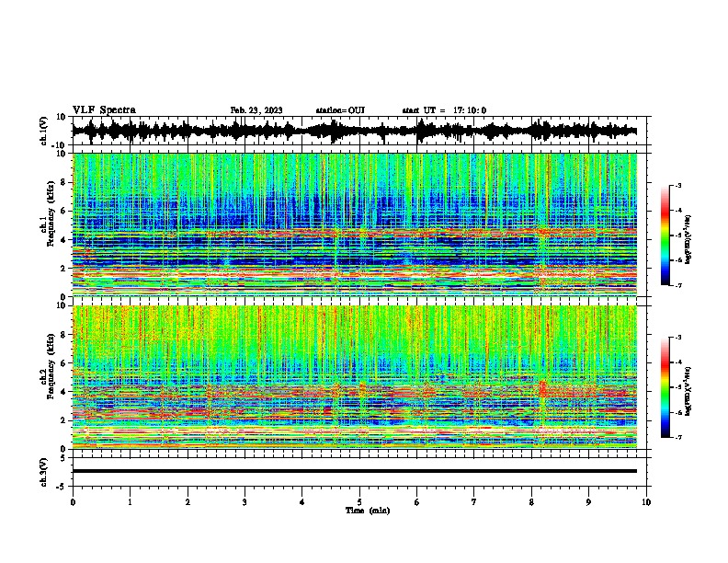Click the ch.2 colorbar log(PSD) label
The height and width of the screenshot is (563, 728).
pos(688,392)
